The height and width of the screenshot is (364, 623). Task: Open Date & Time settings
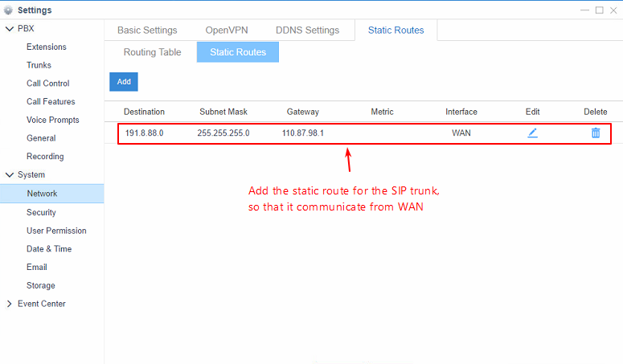click(x=49, y=249)
